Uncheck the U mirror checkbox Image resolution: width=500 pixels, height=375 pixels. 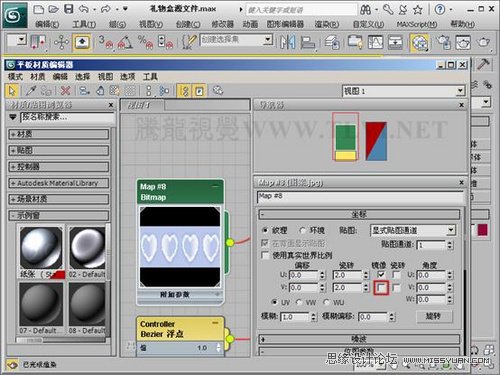click(381, 275)
